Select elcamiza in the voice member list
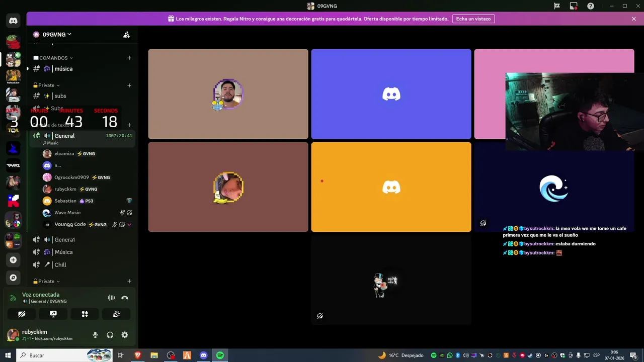 [87, 154]
